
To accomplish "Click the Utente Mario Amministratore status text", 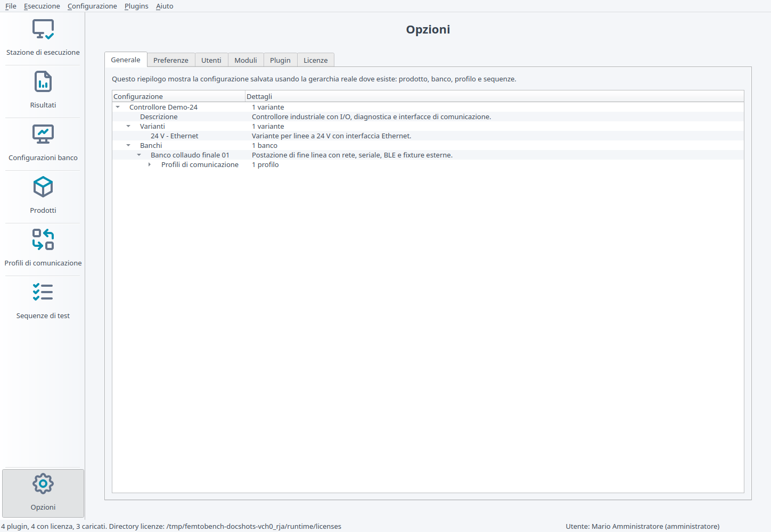I will tap(643, 526).
